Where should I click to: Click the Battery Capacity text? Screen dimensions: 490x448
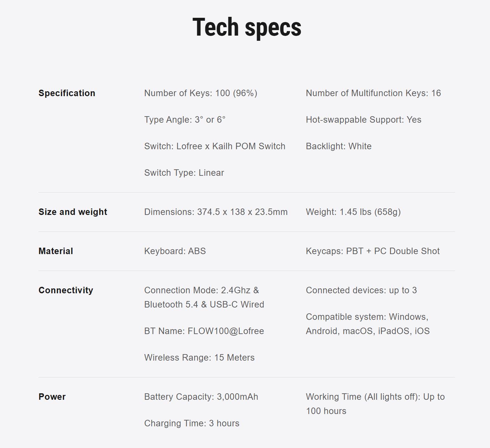pos(201,397)
